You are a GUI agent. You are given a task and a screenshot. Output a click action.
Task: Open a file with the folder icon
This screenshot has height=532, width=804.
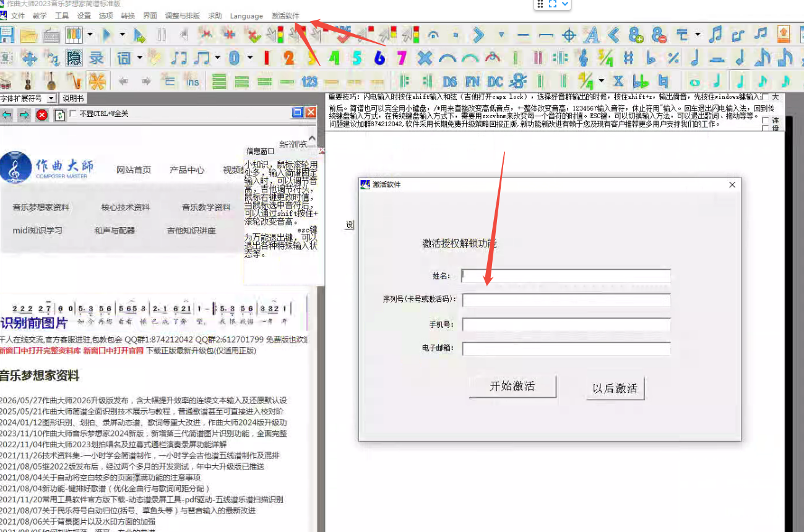28,35
